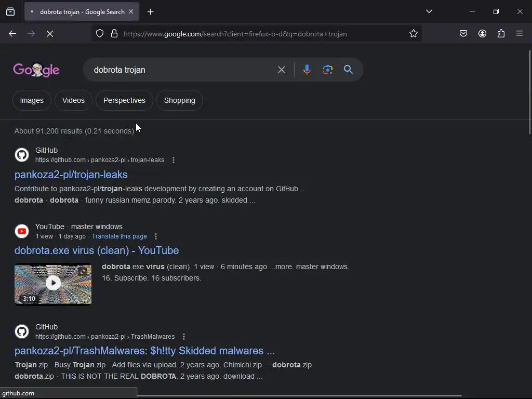
Task: Switch to Videos results
Action: [73, 100]
